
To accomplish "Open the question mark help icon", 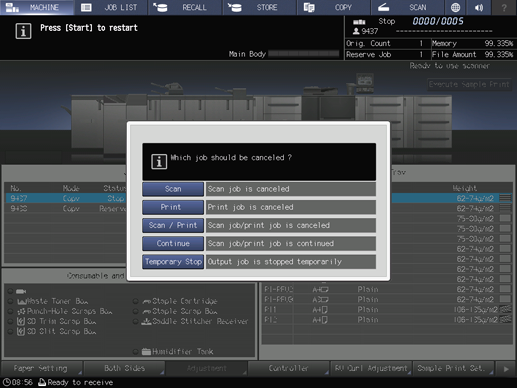I will (504, 7).
